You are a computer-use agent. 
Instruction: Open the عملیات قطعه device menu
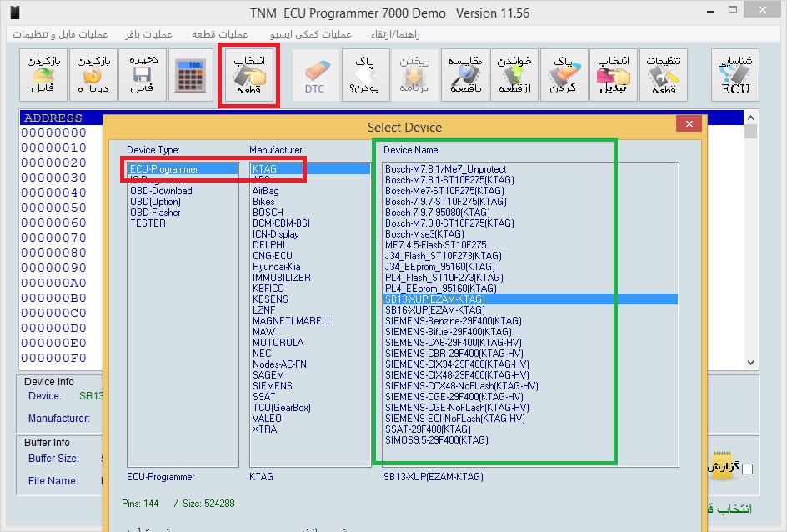pos(220,34)
